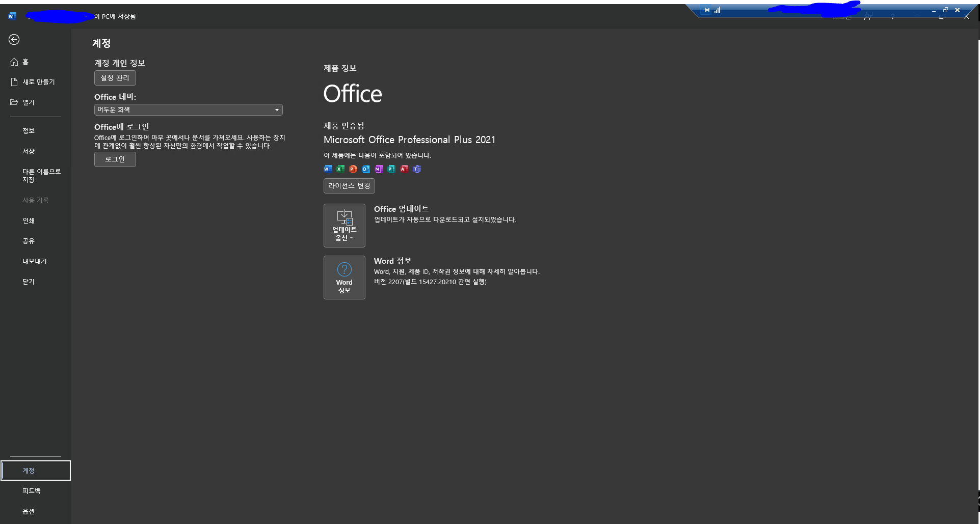Click the PowerPoint app icon in product list
The image size is (980, 524).
(x=353, y=169)
